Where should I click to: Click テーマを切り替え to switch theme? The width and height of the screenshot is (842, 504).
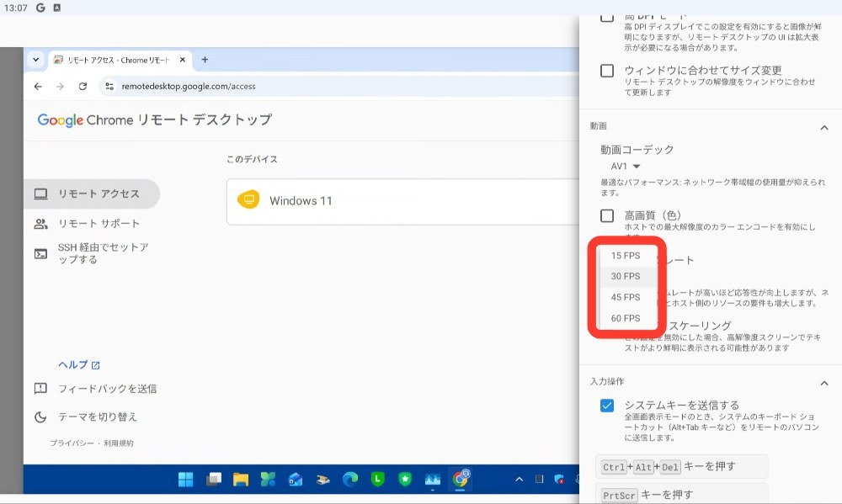[x=97, y=416]
